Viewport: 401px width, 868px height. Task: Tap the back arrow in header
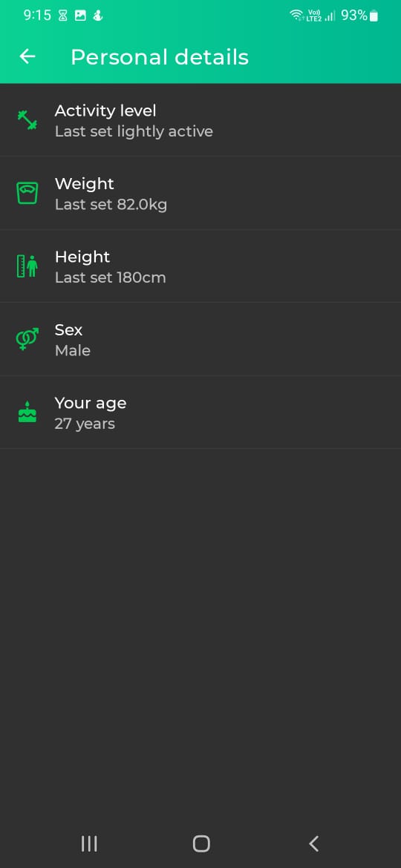point(27,56)
